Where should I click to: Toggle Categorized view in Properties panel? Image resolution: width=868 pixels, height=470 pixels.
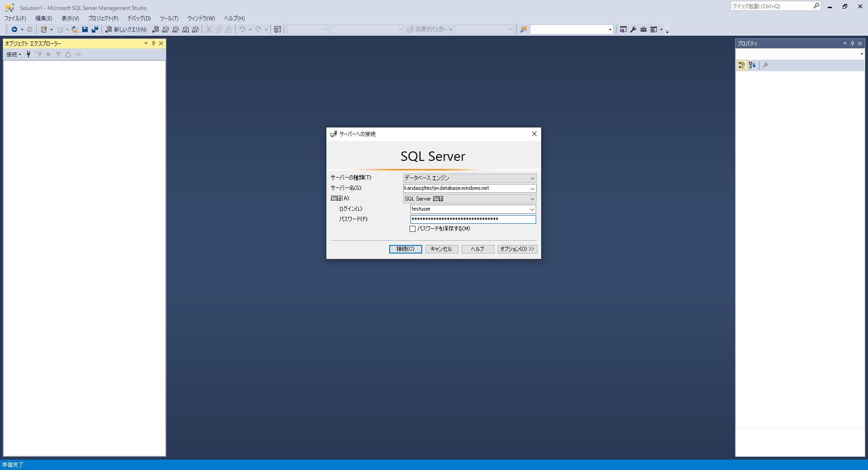tap(742, 65)
